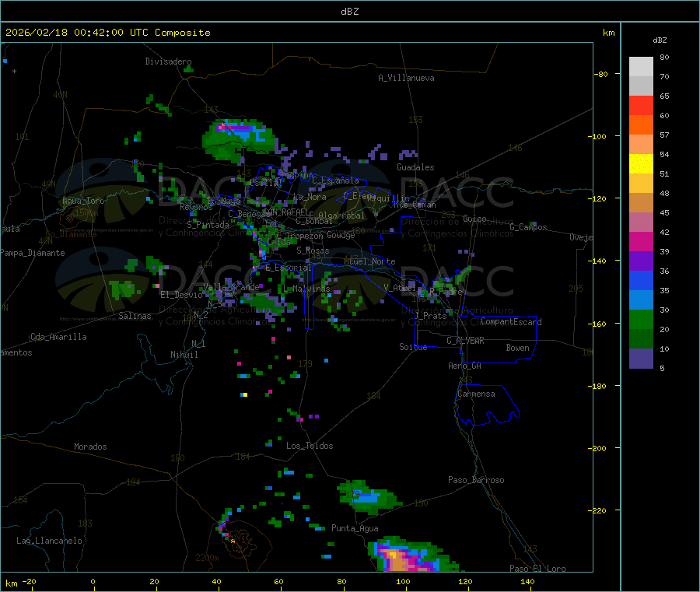700x592 pixels.
Task: Click the Lag.Llancanelo map label
Action: [x=49, y=541]
